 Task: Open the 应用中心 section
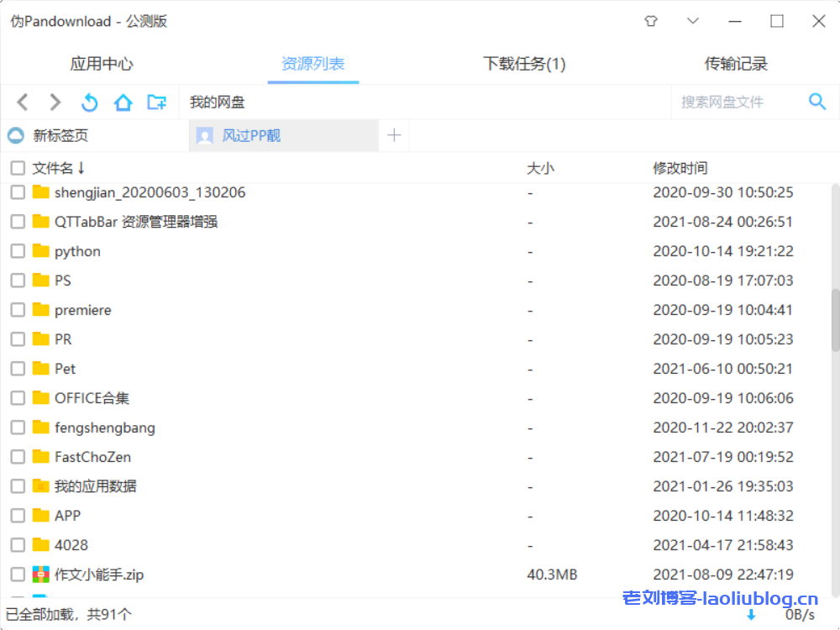[x=102, y=63]
